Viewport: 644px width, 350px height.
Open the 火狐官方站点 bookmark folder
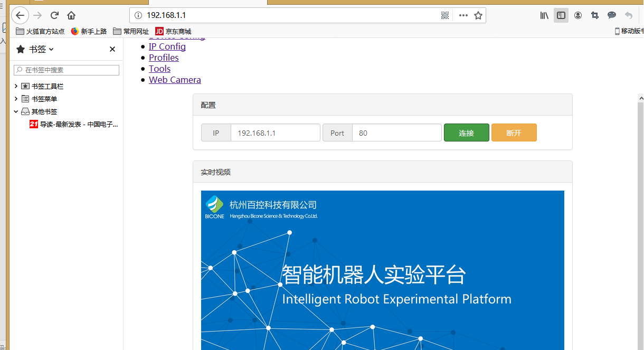coord(40,31)
